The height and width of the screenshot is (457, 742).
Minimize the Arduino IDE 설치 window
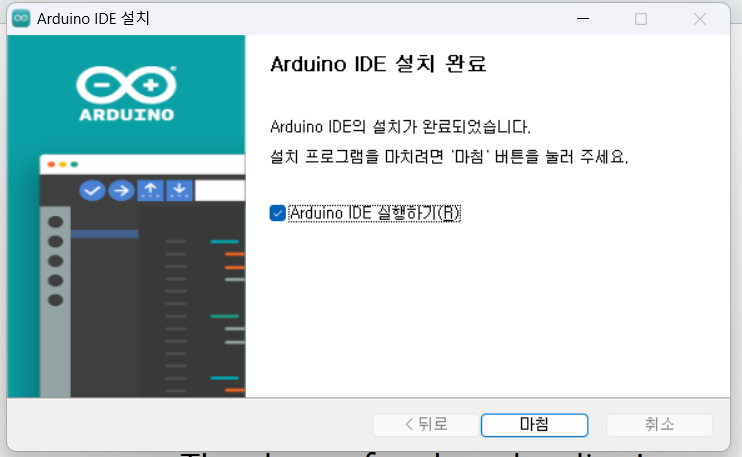[x=583, y=19]
